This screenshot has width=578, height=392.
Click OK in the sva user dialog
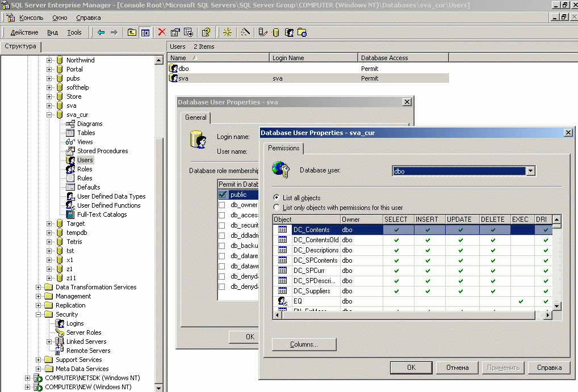click(244, 337)
